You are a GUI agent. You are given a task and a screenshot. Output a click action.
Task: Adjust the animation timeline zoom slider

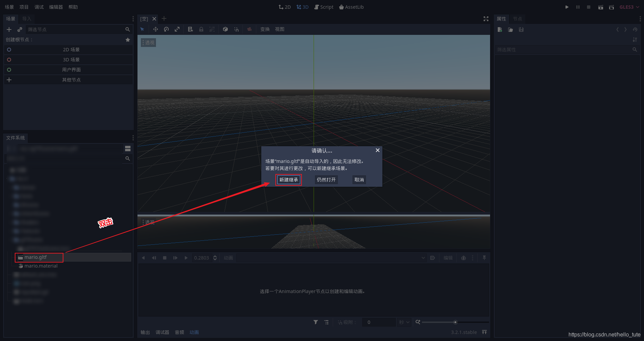(x=455, y=322)
